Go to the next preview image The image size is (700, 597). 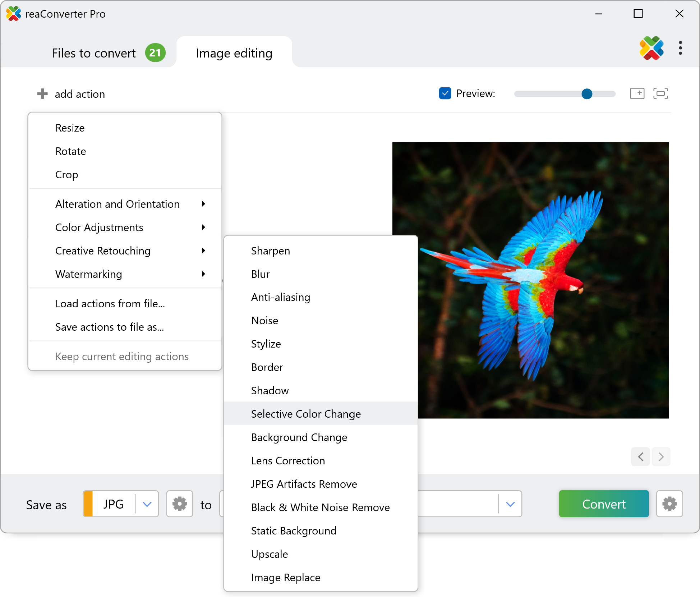point(661,457)
